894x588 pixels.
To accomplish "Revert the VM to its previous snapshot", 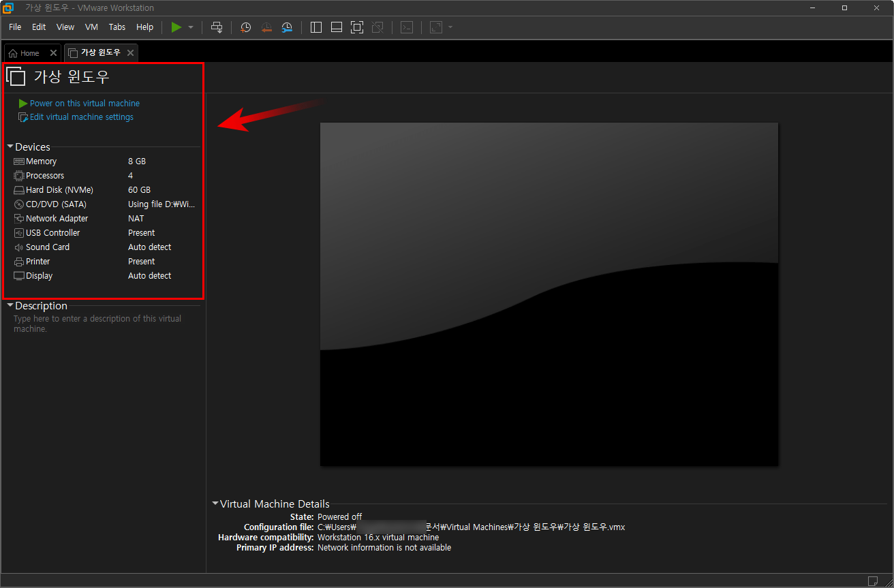I will coord(266,27).
